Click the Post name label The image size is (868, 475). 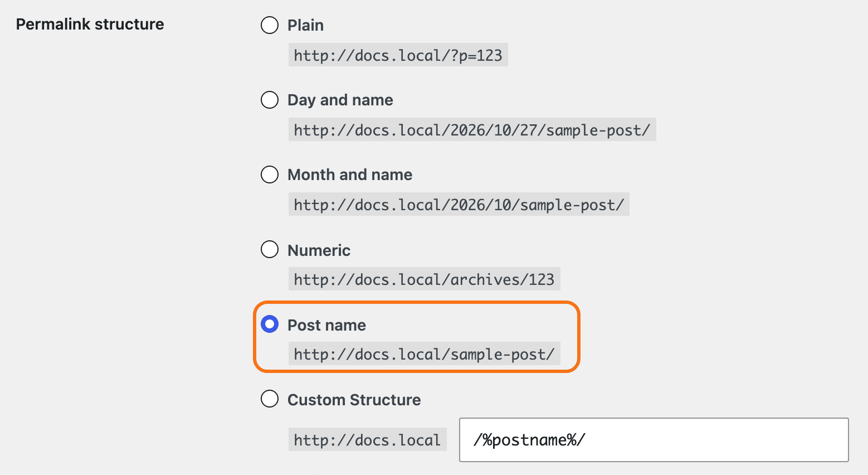pyautogui.click(x=326, y=325)
